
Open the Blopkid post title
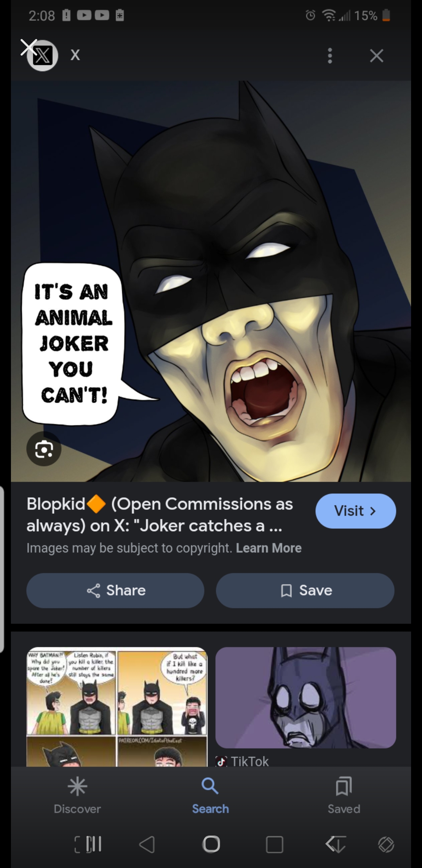(x=160, y=515)
